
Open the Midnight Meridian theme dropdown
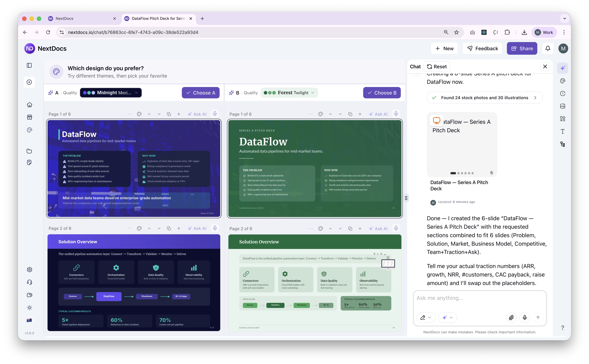111,93
